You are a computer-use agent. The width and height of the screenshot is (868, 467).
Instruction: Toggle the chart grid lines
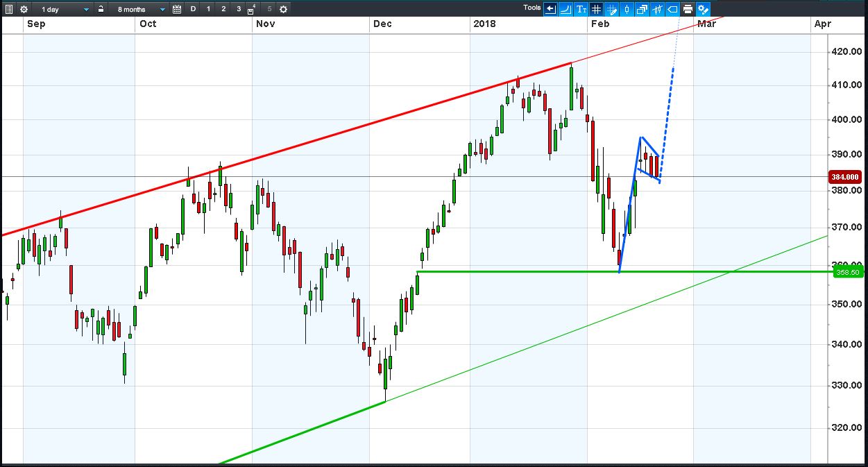coord(596,9)
